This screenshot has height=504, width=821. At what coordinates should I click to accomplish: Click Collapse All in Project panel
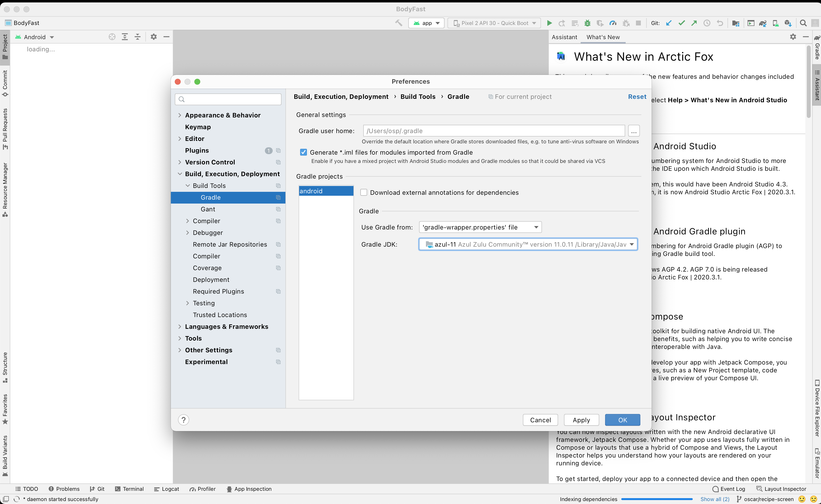point(137,37)
